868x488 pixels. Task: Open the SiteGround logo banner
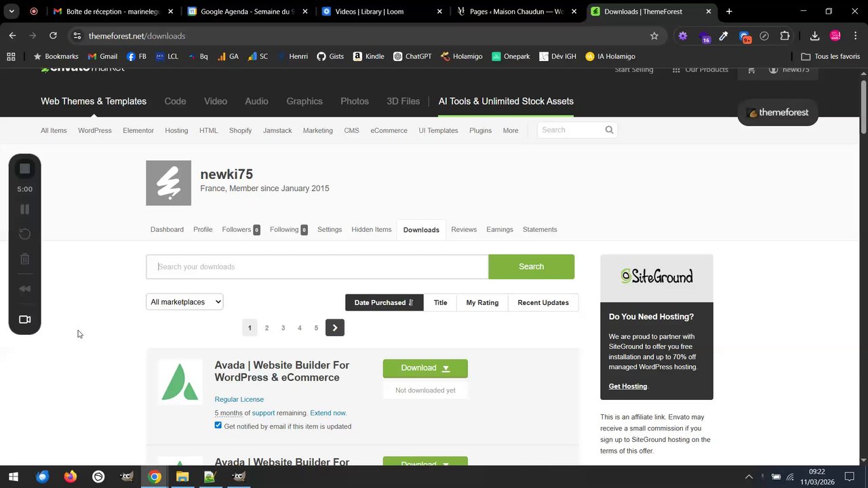656,277
